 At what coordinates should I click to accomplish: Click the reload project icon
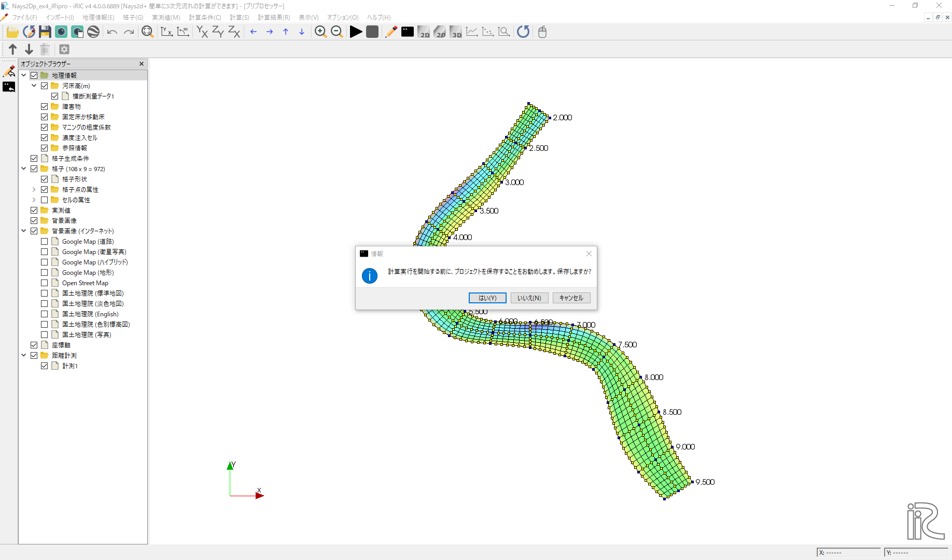tap(29, 32)
